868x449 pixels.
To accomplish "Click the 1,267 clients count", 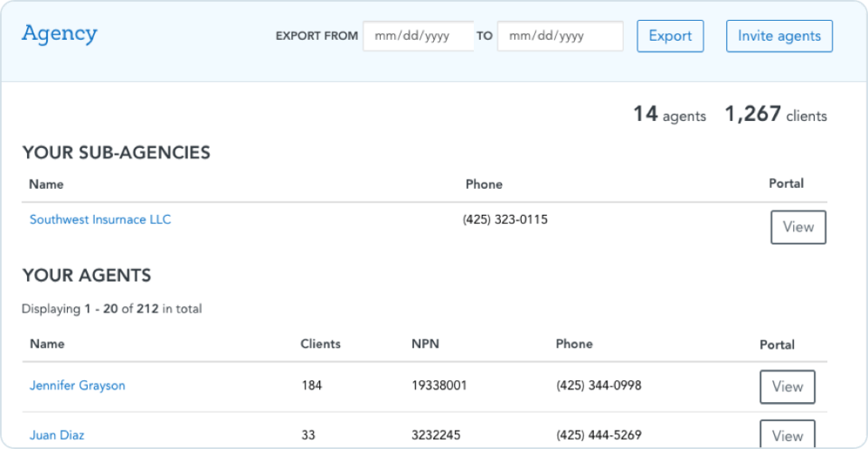I will (x=776, y=115).
